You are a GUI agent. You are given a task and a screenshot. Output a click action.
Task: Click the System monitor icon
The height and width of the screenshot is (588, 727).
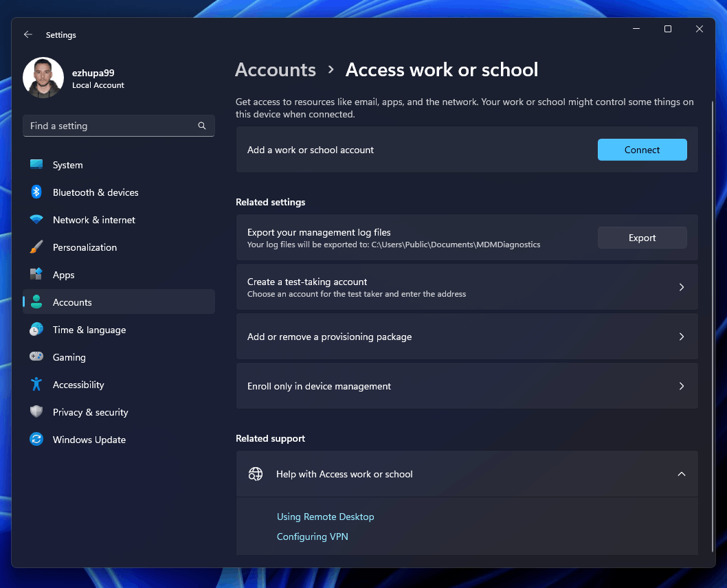point(36,164)
